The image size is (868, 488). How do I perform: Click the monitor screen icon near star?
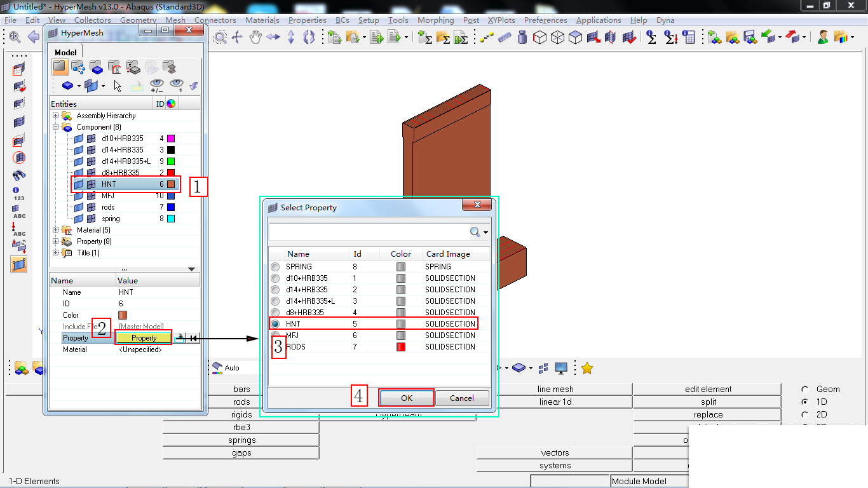pyautogui.click(x=561, y=368)
